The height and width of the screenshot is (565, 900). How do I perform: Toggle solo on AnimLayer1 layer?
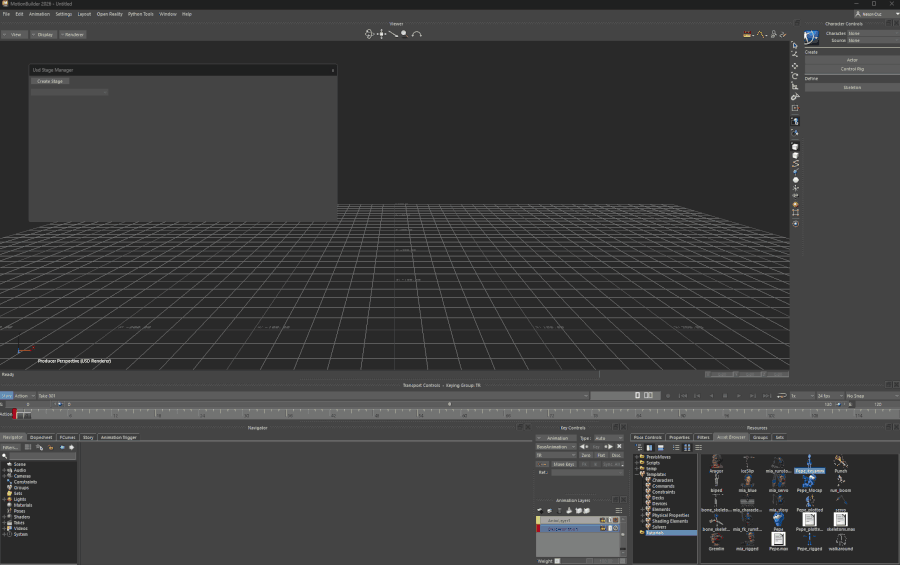click(603, 520)
